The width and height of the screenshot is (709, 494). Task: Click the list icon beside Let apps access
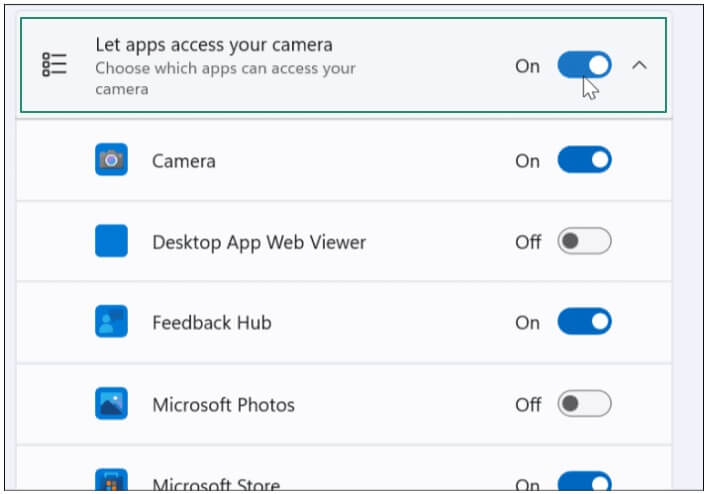pyautogui.click(x=54, y=64)
